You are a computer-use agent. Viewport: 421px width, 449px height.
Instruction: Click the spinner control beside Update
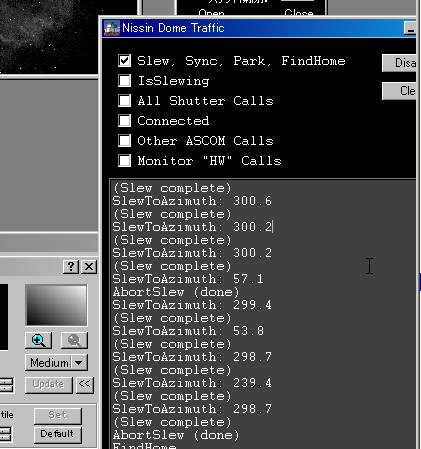(6, 385)
